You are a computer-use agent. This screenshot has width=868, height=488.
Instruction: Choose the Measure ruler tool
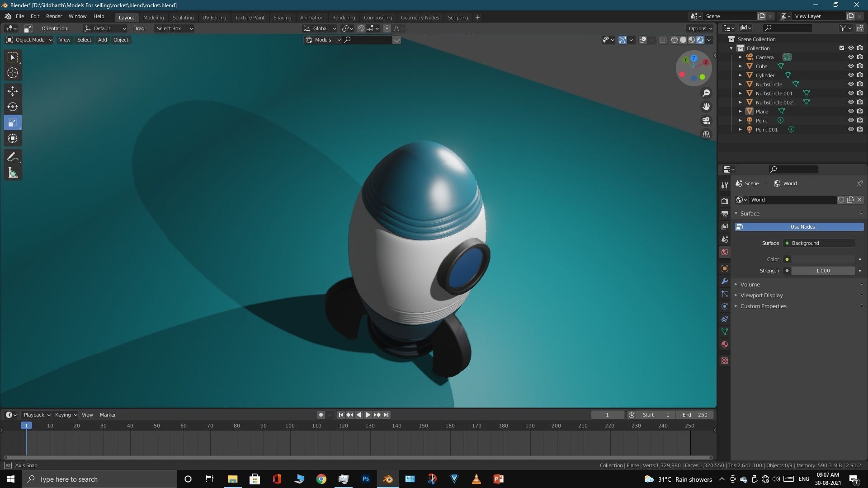[x=13, y=173]
